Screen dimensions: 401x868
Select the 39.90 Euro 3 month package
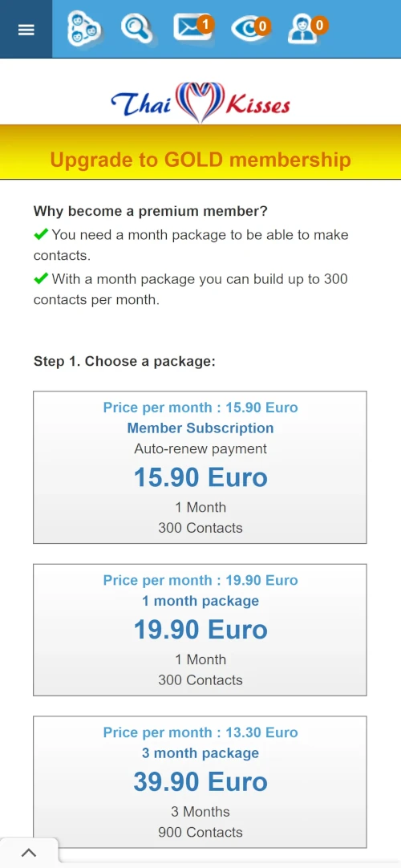click(x=200, y=782)
